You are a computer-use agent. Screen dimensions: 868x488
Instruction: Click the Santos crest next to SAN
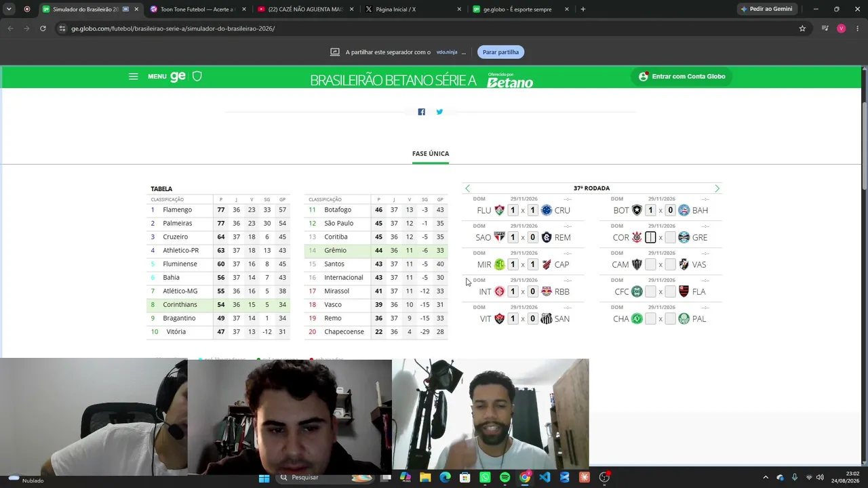[547, 319]
